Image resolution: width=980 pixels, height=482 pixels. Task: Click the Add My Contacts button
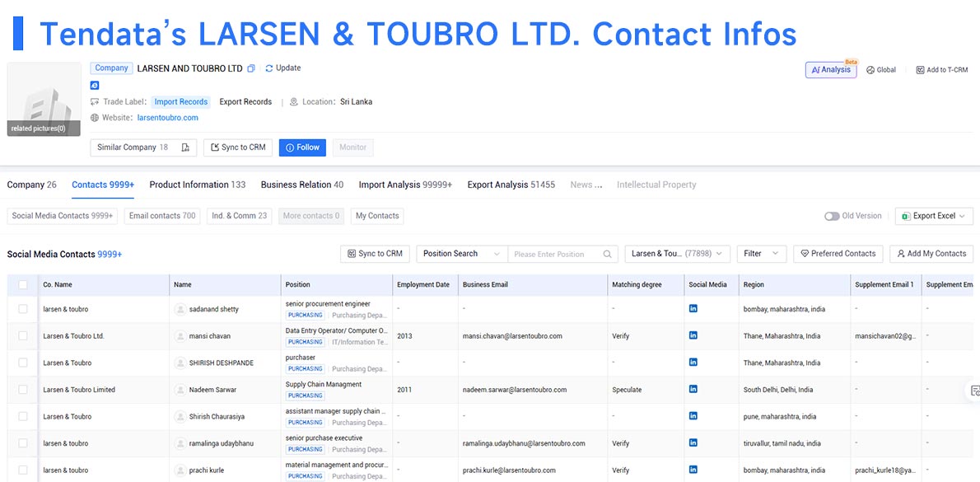point(931,254)
